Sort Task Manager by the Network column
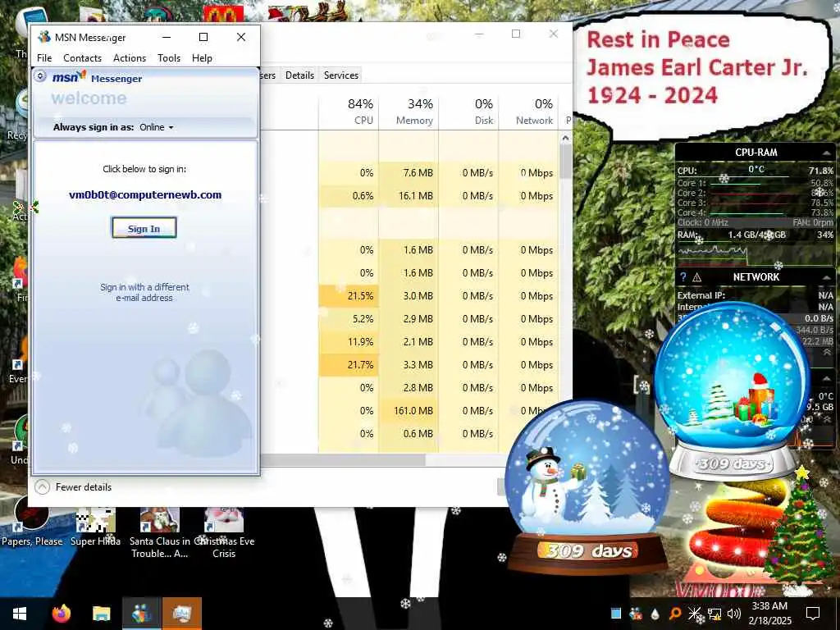840x630 pixels. point(529,112)
